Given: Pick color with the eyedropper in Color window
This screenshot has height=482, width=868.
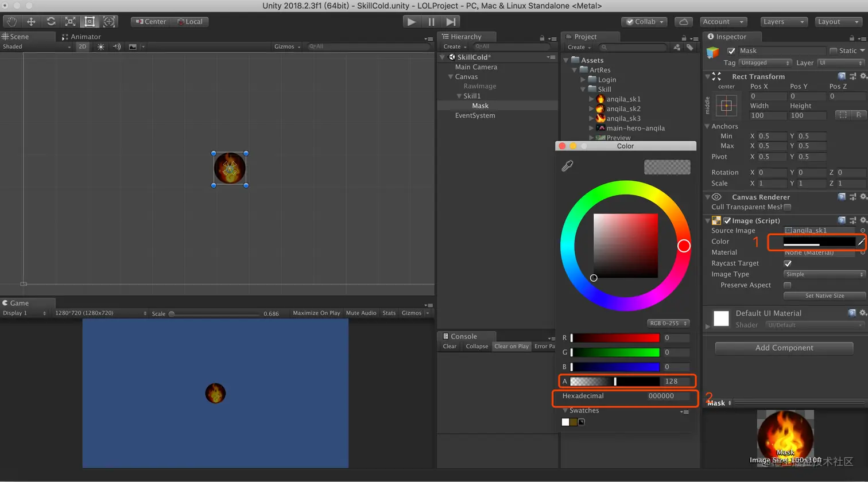Looking at the screenshot, I should pyautogui.click(x=567, y=166).
